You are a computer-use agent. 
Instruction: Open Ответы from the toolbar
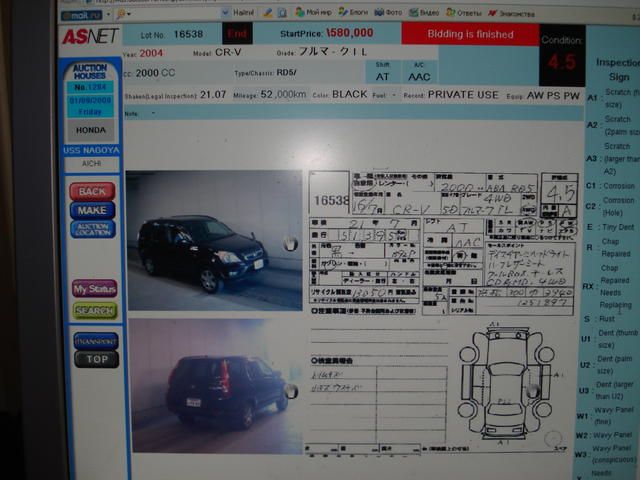tap(463, 13)
